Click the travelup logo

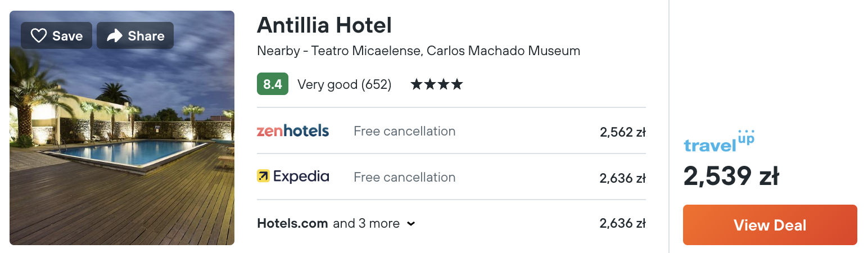(x=719, y=141)
